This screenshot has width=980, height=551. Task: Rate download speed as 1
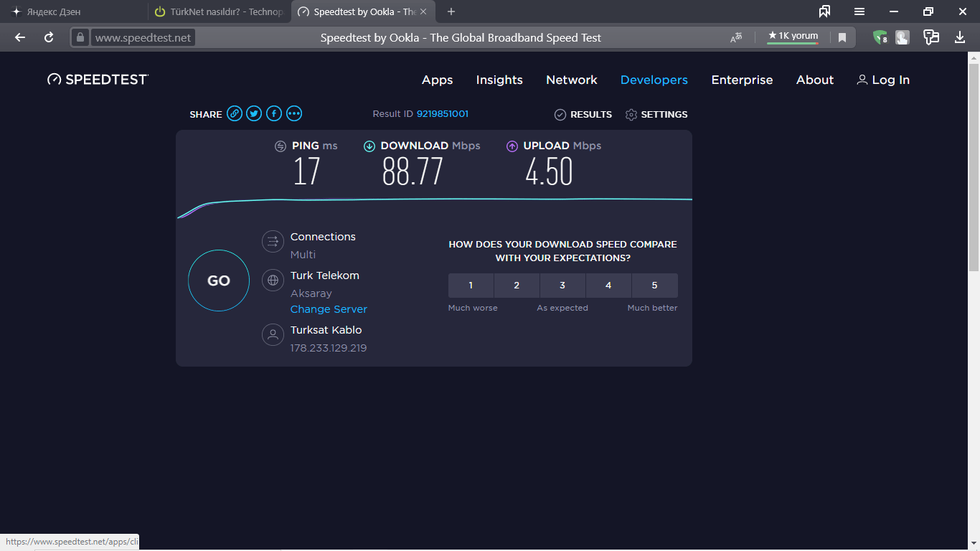(x=471, y=286)
